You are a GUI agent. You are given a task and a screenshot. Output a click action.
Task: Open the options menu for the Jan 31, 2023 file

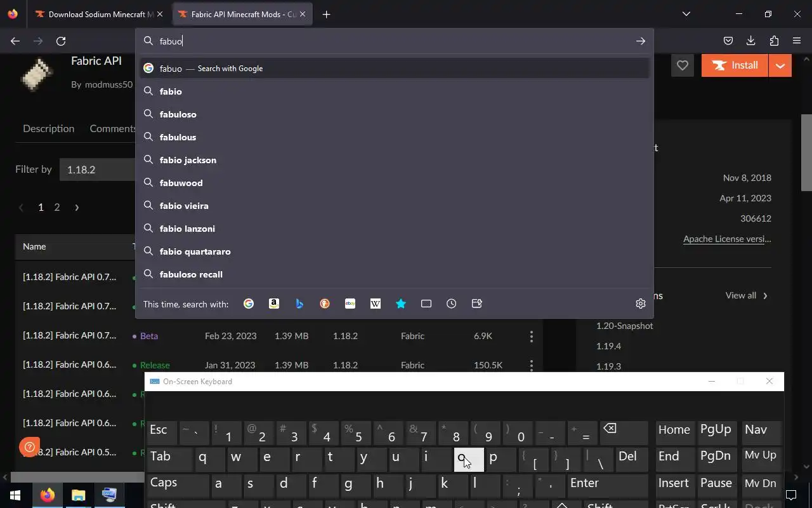click(x=532, y=365)
